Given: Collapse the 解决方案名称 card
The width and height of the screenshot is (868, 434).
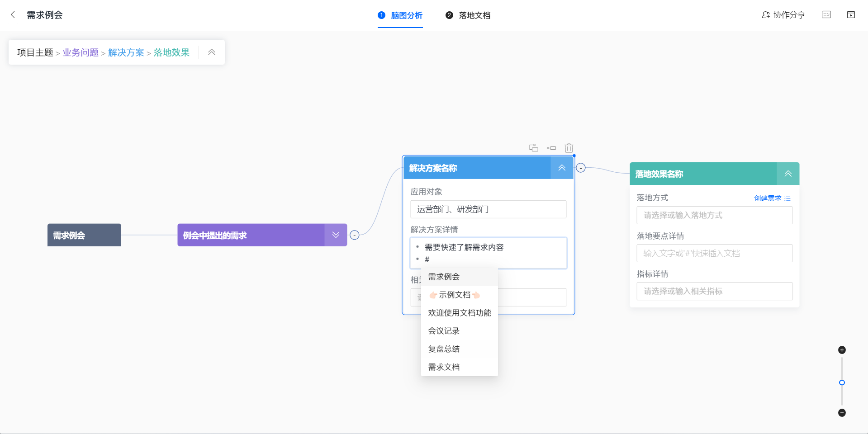Looking at the screenshot, I should click(x=562, y=168).
